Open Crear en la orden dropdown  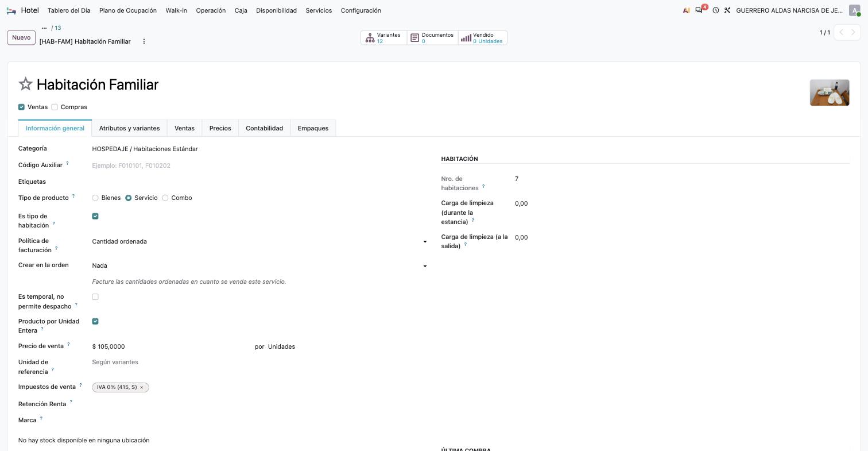coord(260,265)
